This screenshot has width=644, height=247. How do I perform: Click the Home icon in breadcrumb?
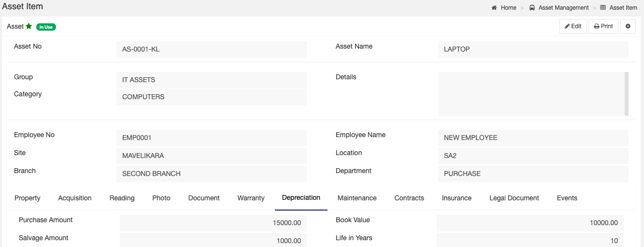494,8
